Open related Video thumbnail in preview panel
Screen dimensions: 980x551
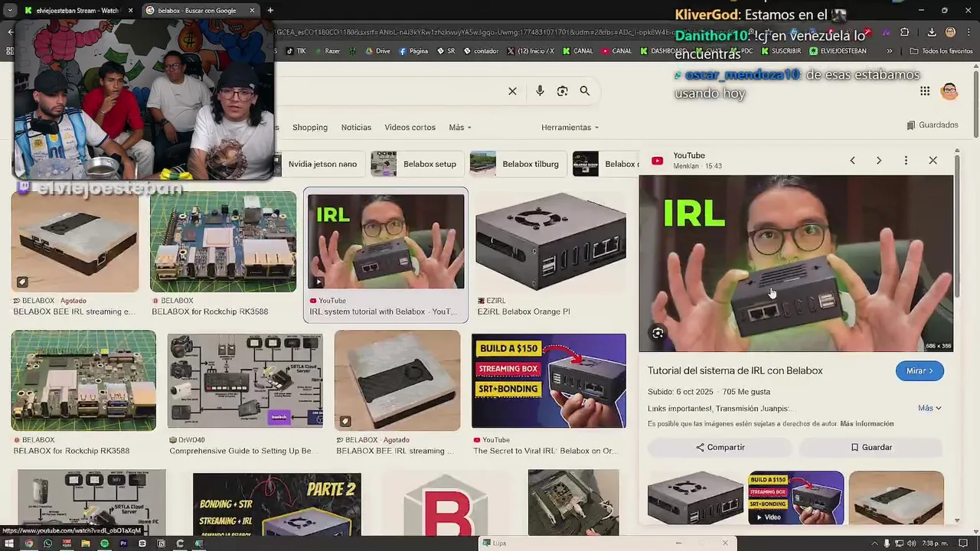796,497
